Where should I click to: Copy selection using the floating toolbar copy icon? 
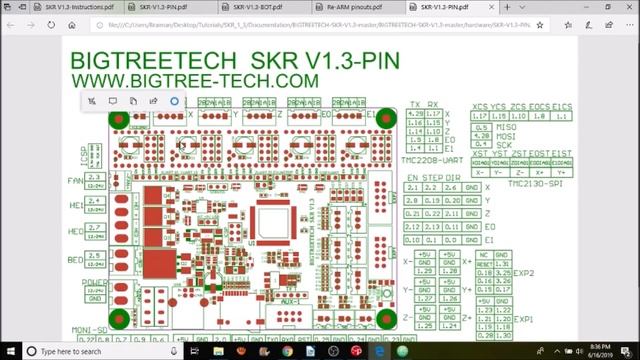click(133, 101)
